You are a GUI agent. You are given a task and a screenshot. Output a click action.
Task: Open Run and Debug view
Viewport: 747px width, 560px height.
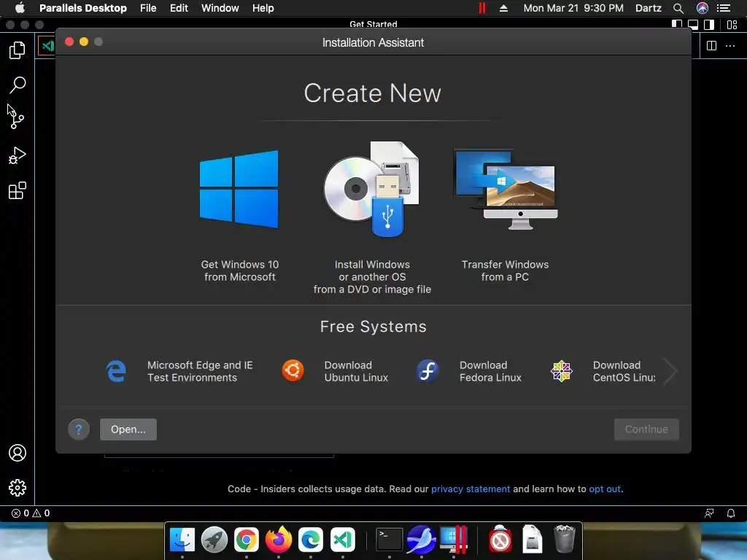[18, 155]
